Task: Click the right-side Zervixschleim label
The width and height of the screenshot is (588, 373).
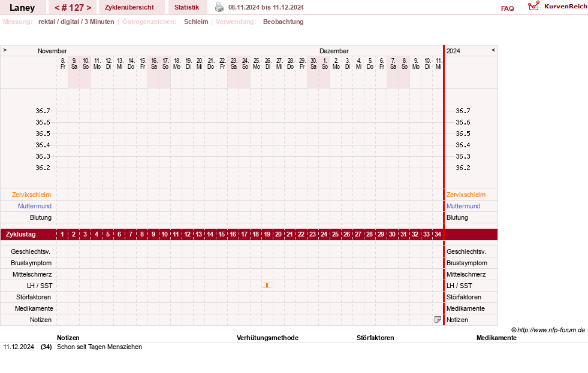Action: tap(466, 195)
